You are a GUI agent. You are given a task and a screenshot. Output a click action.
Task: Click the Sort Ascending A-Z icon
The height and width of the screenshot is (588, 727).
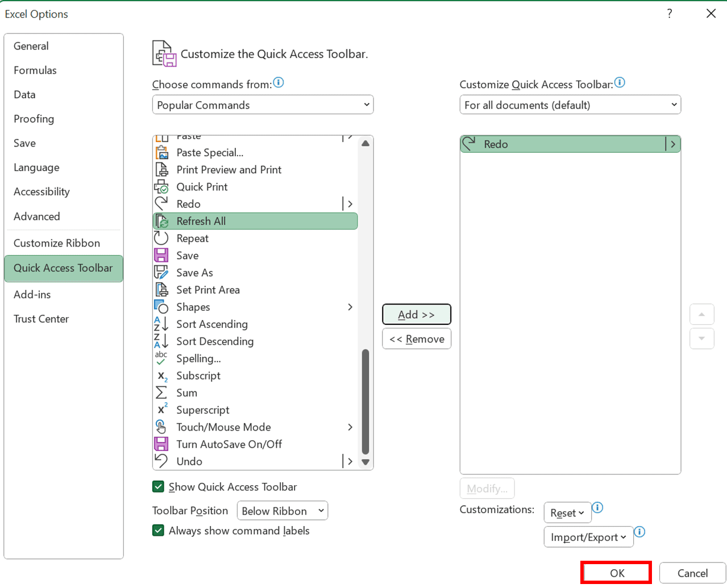pos(162,324)
